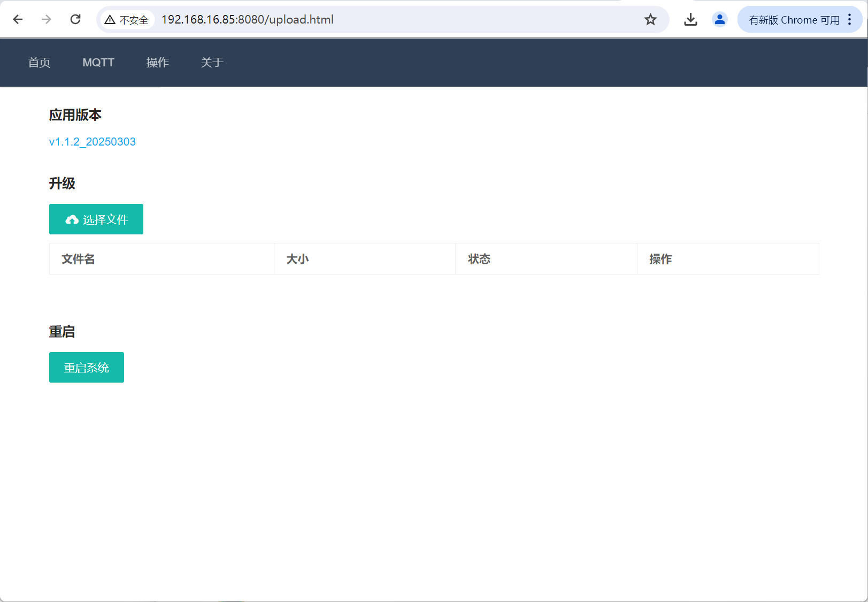Click the browser back arrow
868x602 pixels.
[18, 20]
